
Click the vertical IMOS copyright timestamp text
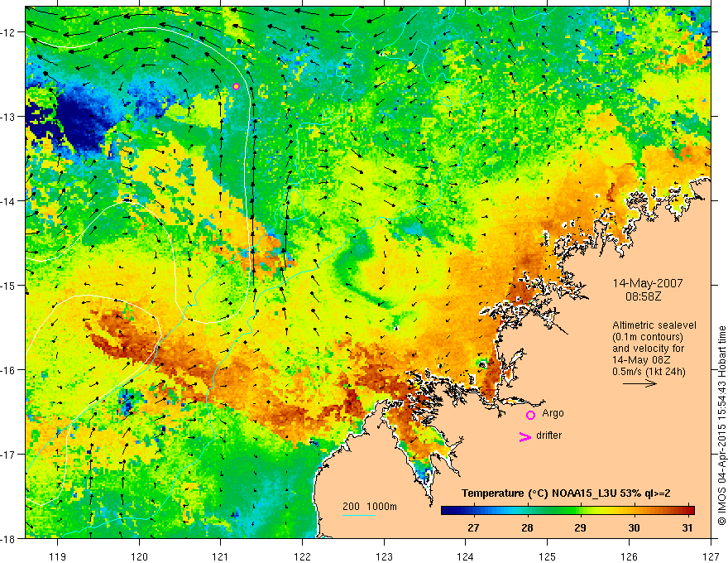721,426
